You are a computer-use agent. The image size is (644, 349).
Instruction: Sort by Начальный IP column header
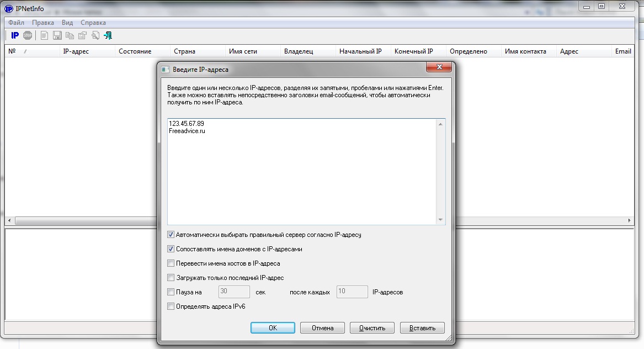click(x=363, y=51)
